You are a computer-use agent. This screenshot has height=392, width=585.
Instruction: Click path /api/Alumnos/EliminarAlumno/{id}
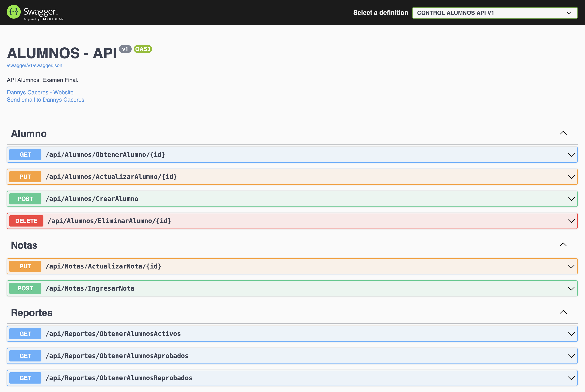(x=109, y=221)
